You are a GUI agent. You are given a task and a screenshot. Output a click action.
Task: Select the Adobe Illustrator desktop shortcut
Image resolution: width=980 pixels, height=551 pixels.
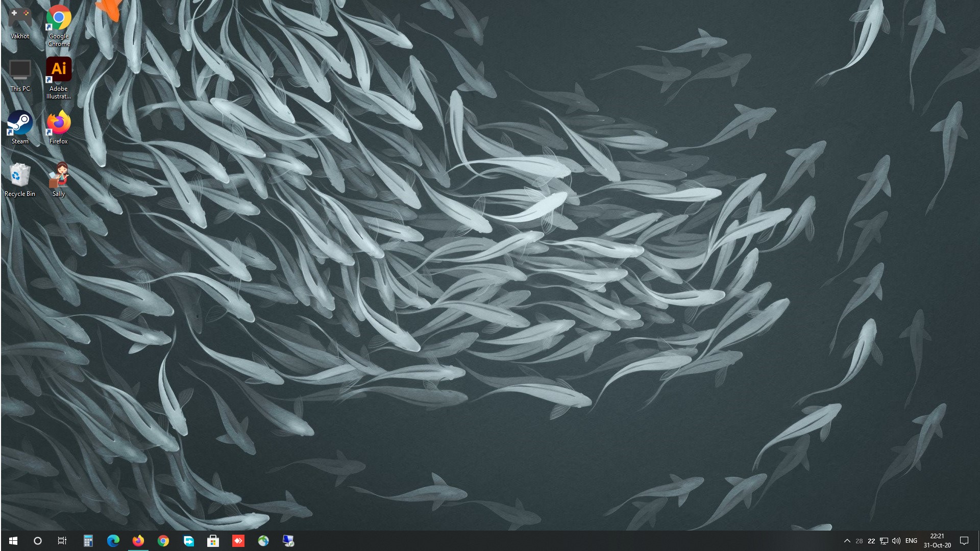59,78
